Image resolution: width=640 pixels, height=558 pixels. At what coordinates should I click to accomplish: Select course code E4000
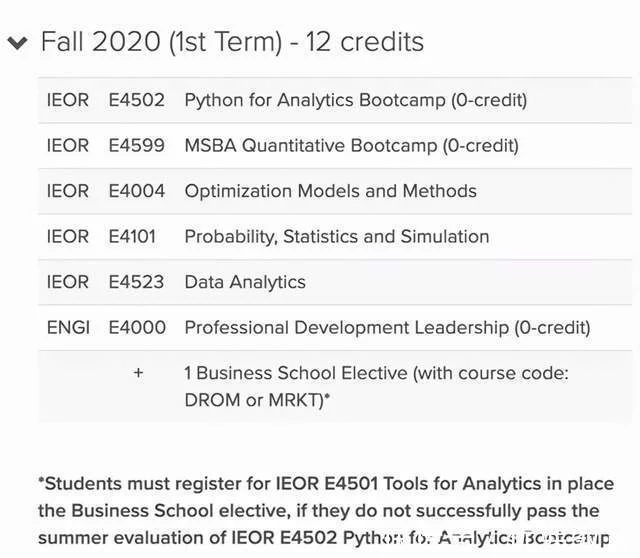[137, 327]
